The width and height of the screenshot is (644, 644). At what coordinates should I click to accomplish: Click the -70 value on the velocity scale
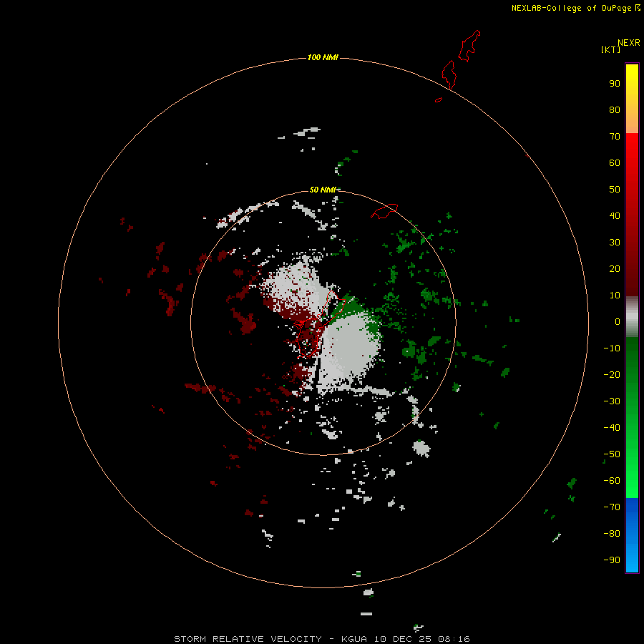pyautogui.click(x=612, y=507)
